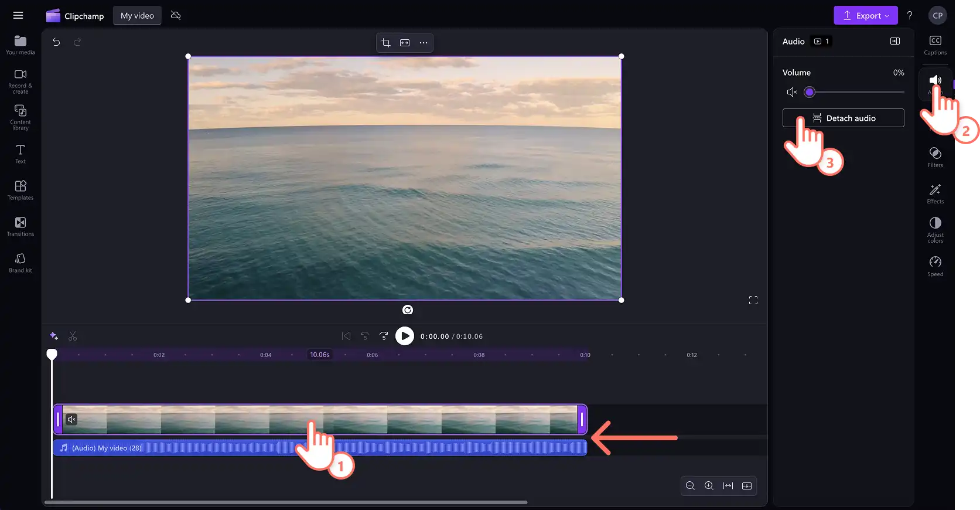Select the crop tool above the preview
This screenshot has width=980, height=510.
click(x=386, y=43)
